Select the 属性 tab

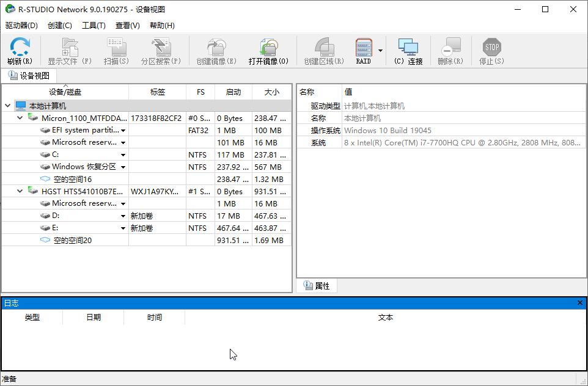pyautogui.click(x=317, y=286)
